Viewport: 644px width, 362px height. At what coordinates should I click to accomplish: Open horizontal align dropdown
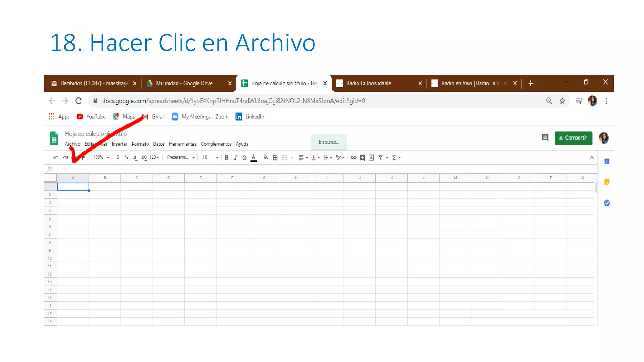(x=303, y=158)
